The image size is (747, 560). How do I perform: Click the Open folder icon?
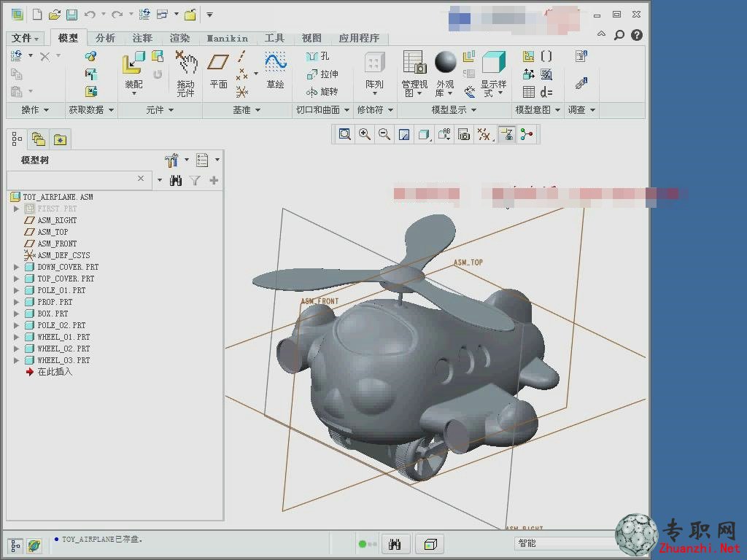54,15
